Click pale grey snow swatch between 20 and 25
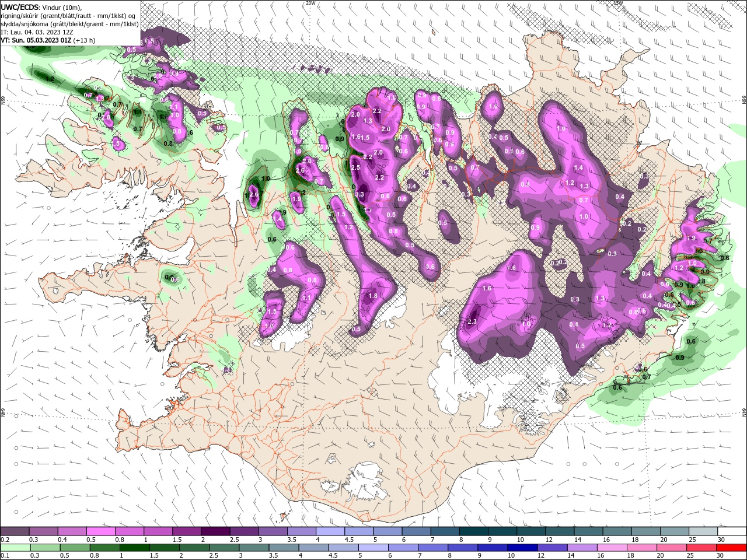The height and width of the screenshot is (560, 747). click(x=674, y=531)
